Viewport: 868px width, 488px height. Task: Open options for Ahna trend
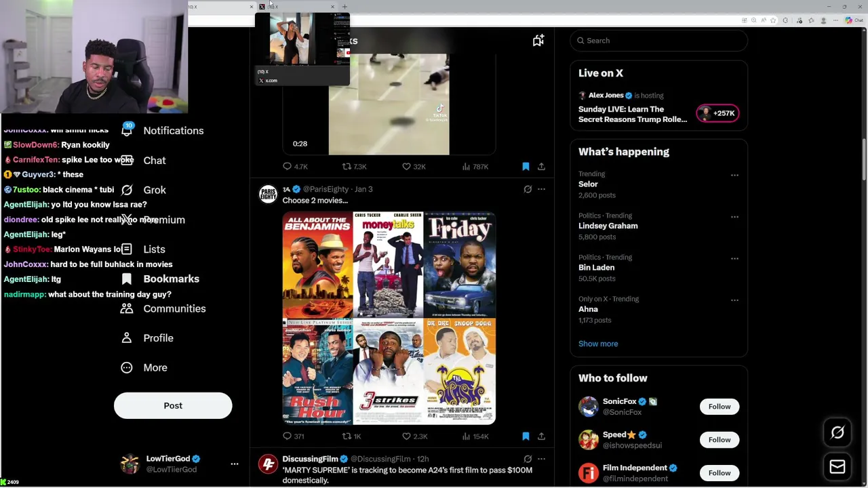click(x=734, y=300)
